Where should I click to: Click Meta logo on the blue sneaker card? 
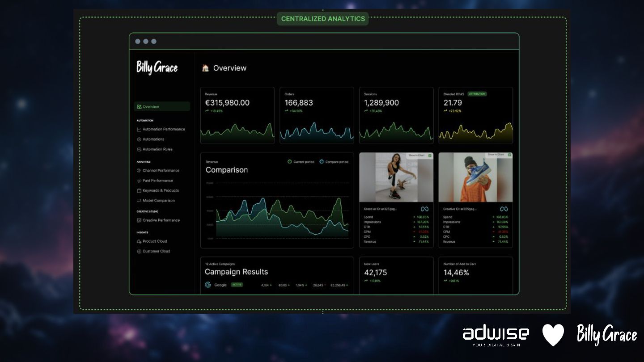[504, 209]
